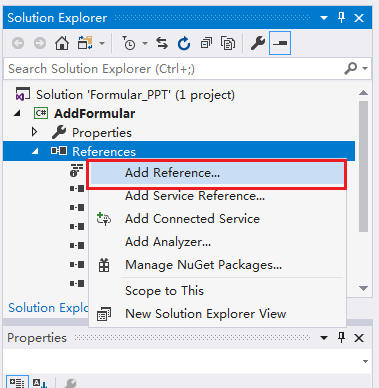Click the Collapse All toolbar icon
The image size is (379, 388).
[x=206, y=43]
